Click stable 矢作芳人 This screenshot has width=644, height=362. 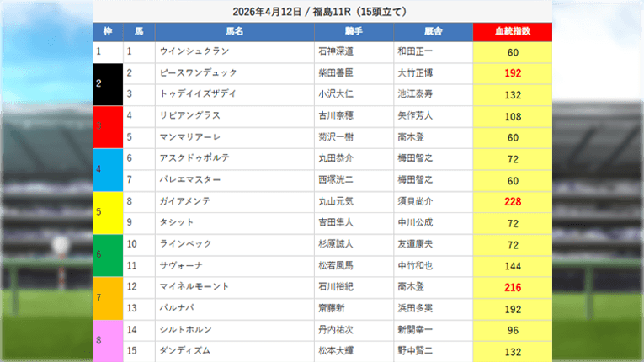click(415, 115)
